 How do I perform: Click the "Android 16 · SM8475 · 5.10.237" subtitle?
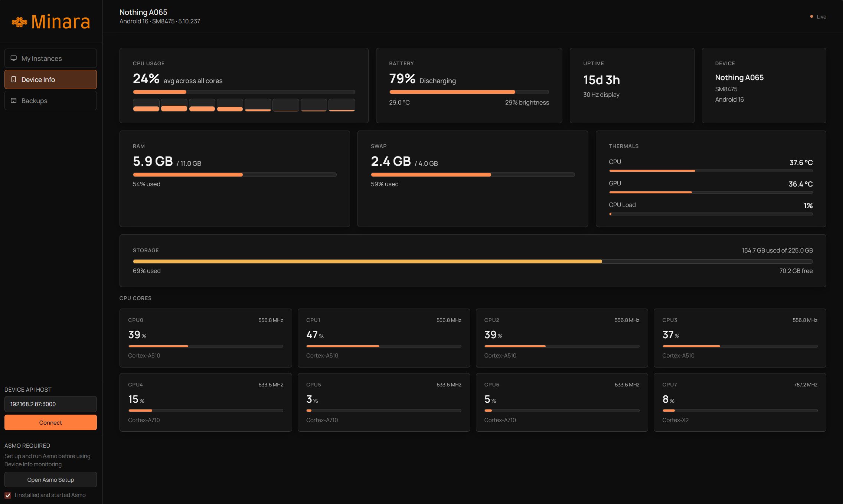(x=160, y=22)
